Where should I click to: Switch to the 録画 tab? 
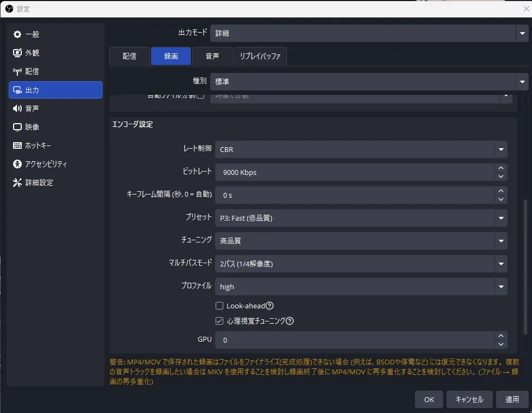[170, 56]
